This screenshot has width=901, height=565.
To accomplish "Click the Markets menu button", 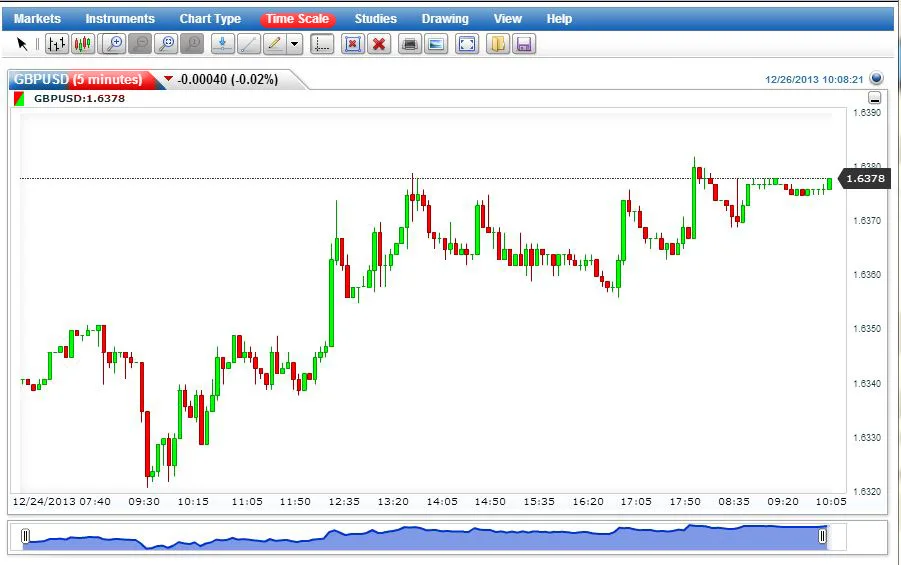I will tap(37, 19).
